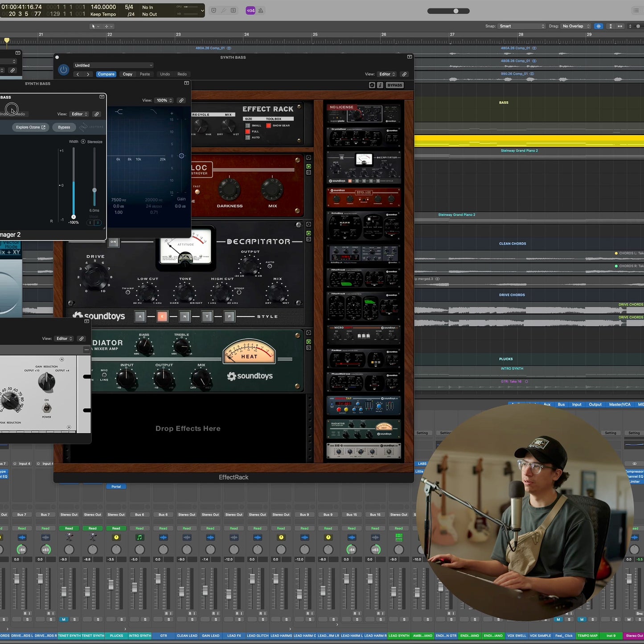
Task: Switch to the Bus tab in the mixer filter bar
Action: tap(561, 404)
